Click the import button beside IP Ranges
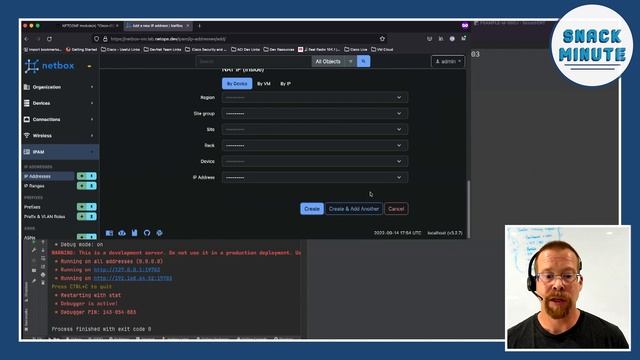Image resolution: width=640 pixels, height=360 pixels. [92, 186]
